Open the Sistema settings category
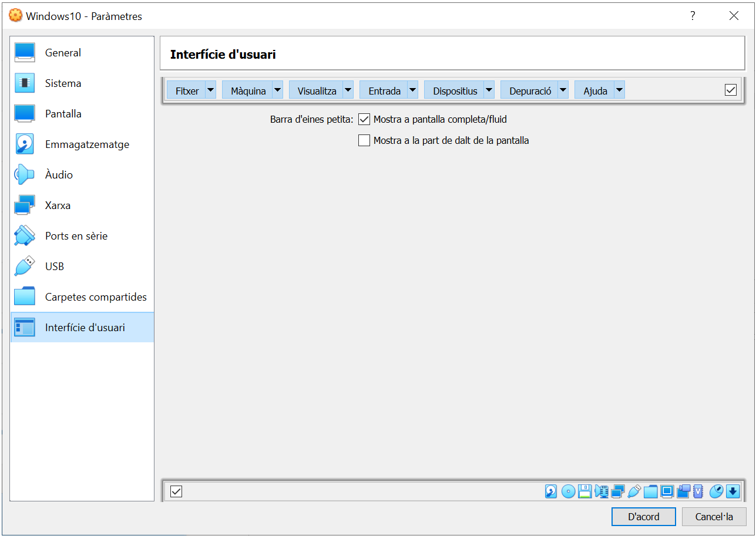Image resolution: width=756 pixels, height=539 pixels. click(x=63, y=83)
